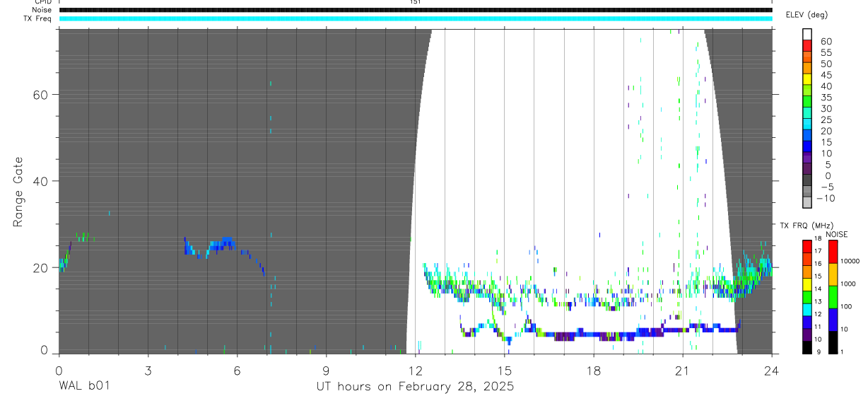
Task: Click the orange-yellow swatch in the NOISE bar
Action: (x=833, y=274)
